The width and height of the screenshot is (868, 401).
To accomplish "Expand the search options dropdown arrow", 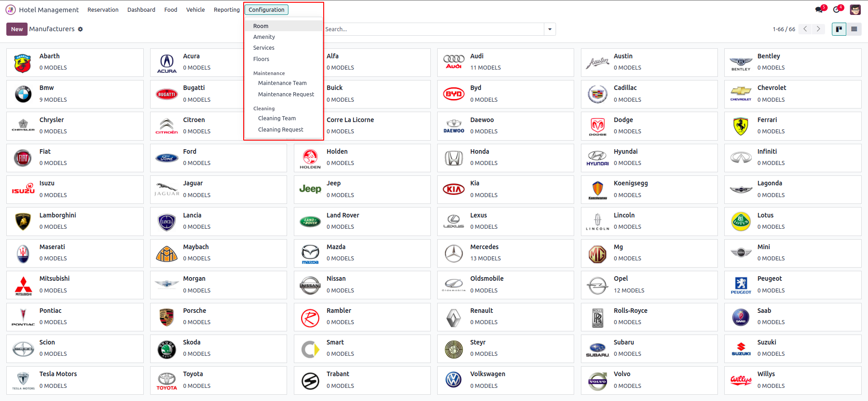I will click(550, 29).
